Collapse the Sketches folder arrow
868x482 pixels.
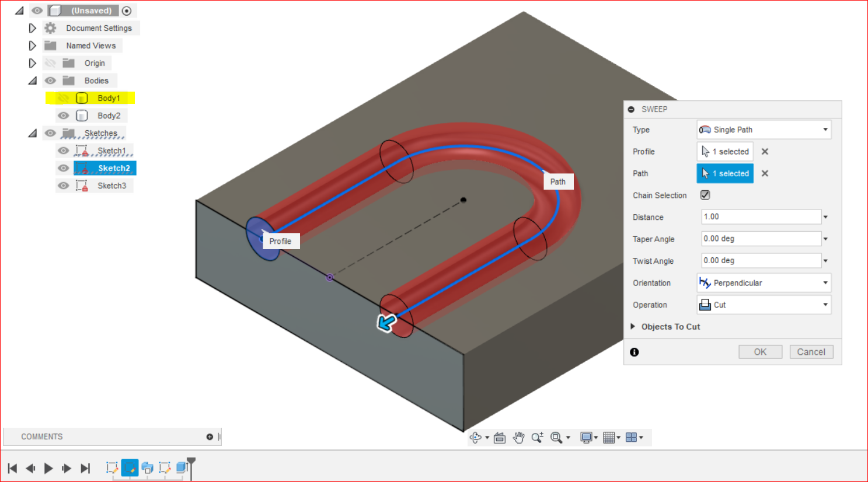coord(33,133)
